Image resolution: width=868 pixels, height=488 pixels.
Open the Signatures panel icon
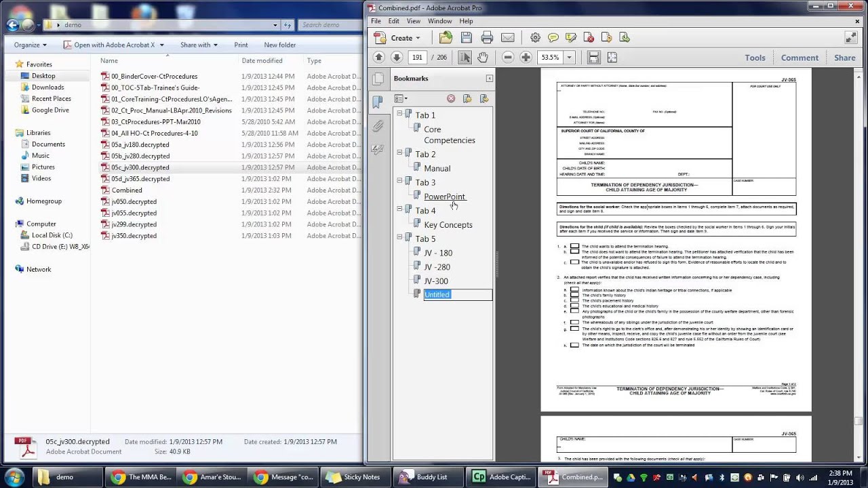[378, 150]
